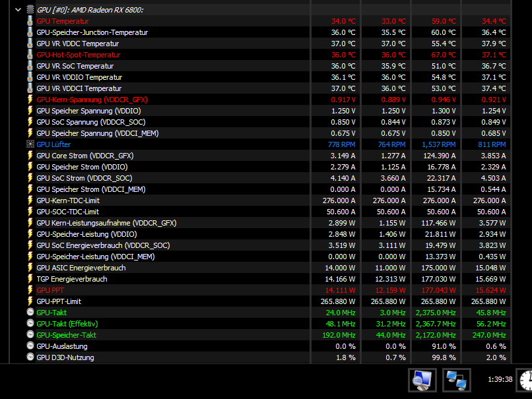Click thermometer icon of GPU-Speicher-Junction-Temperatur
532x399 pixels.
tap(30, 32)
